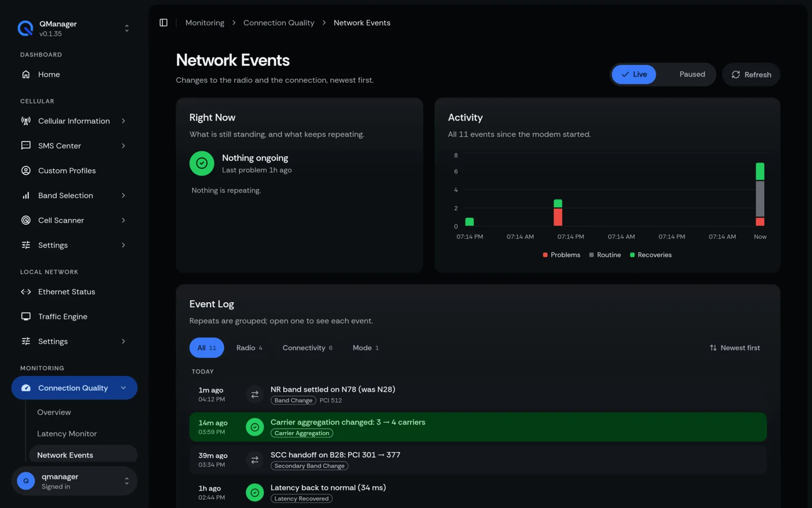Click the NR band settled swap icon
Screen dimensions: 812x508
[x=255, y=394]
